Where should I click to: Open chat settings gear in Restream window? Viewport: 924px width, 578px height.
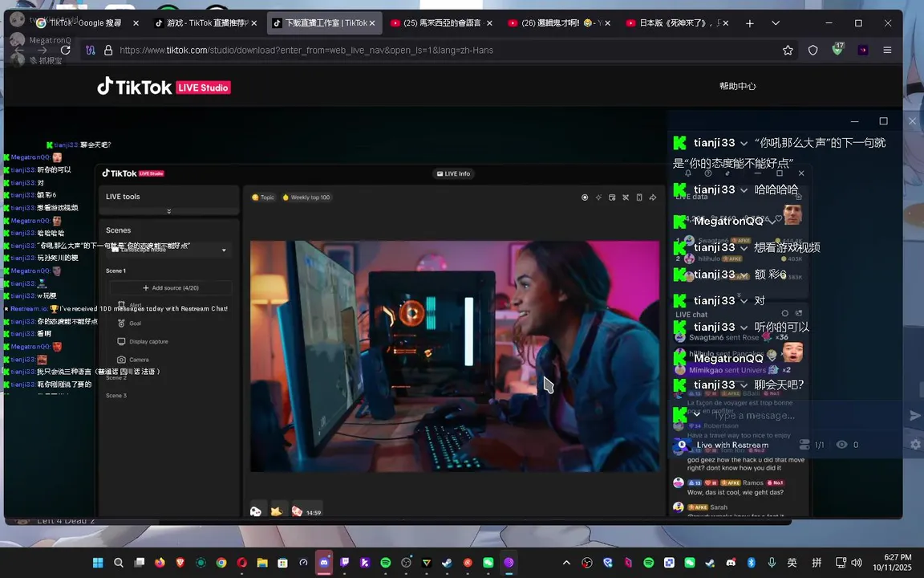pos(915,445)
